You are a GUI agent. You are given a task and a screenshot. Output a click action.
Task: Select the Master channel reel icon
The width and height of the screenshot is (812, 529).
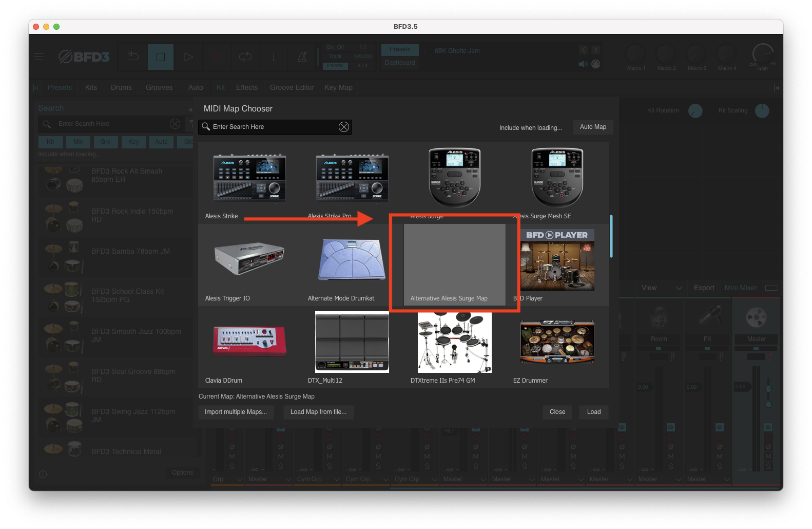(757, 317)
